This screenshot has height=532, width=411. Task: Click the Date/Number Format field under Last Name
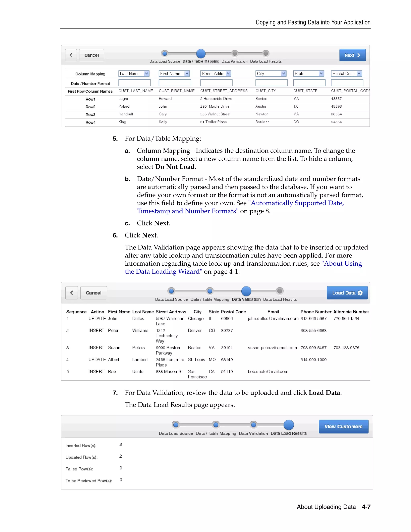point(134,83)
